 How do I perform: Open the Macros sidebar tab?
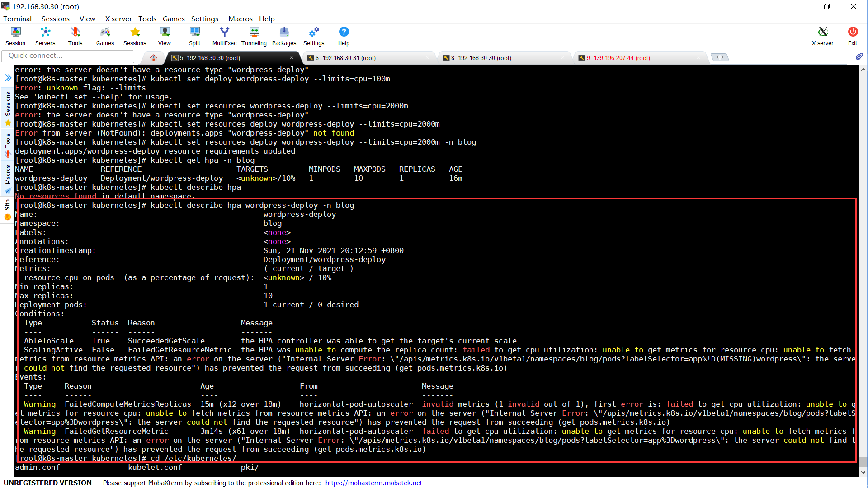click(x=8, y=178)
